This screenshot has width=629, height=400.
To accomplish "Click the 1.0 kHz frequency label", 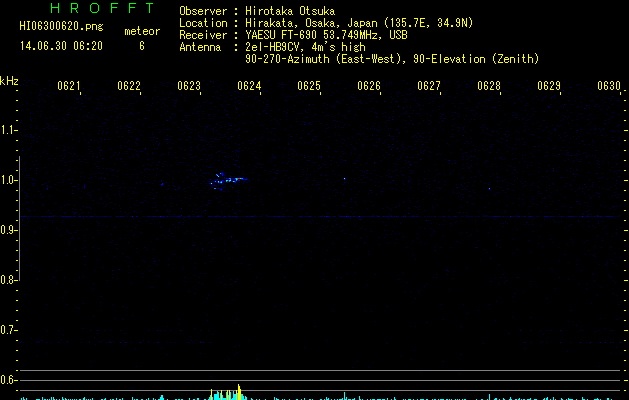I will [8, 180].
